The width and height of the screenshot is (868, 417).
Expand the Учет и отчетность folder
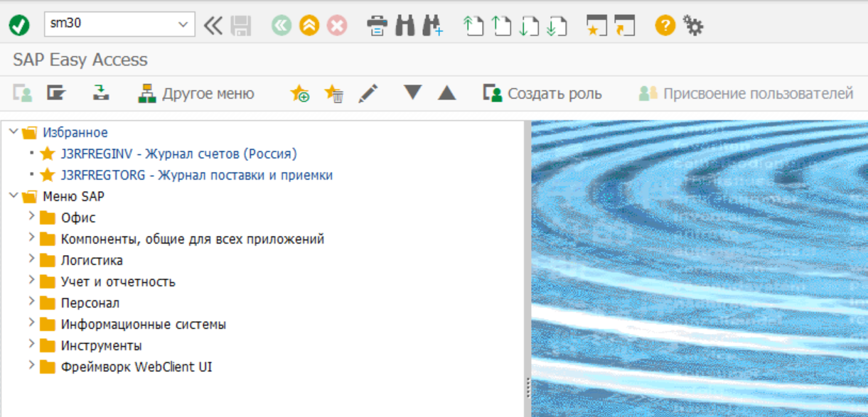(31, 281)
